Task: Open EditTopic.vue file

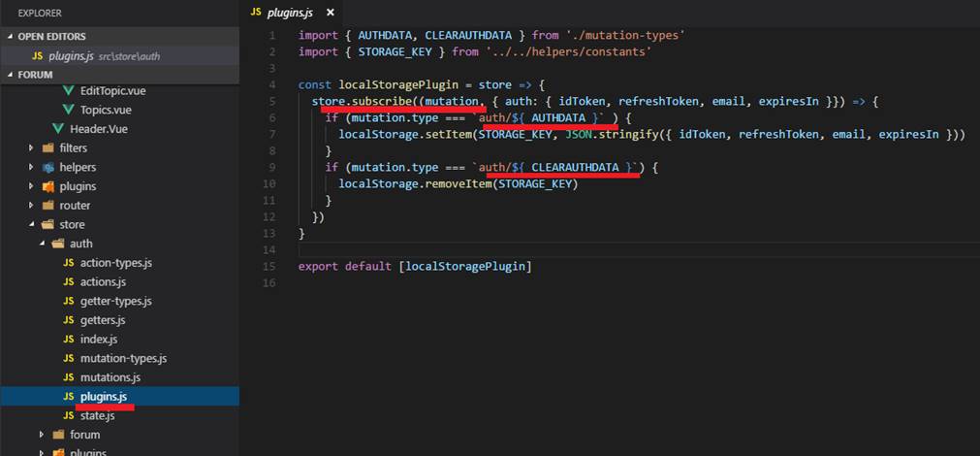Action: (x=113, y=90)
